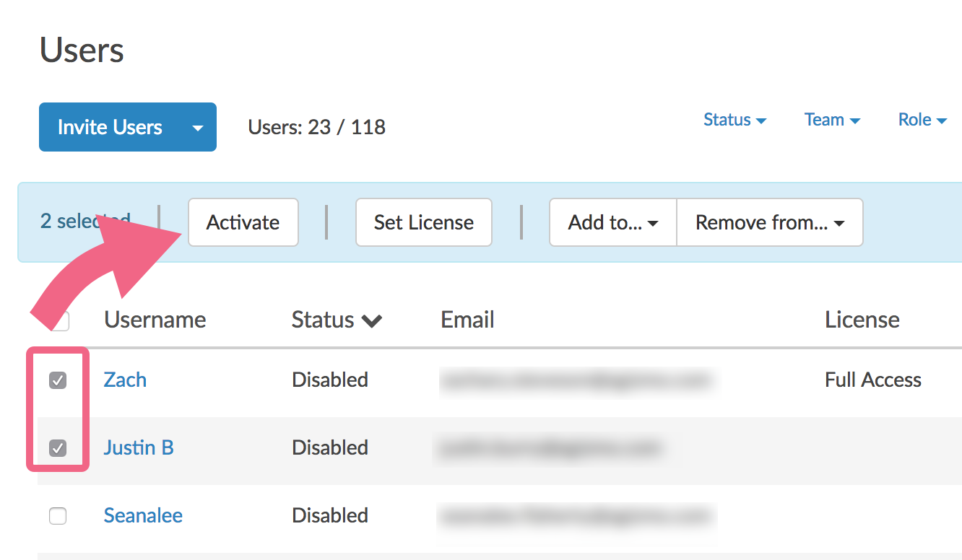
Task: Select the "Users: 23 / 118" count text
Action: [x=317, y=128]
